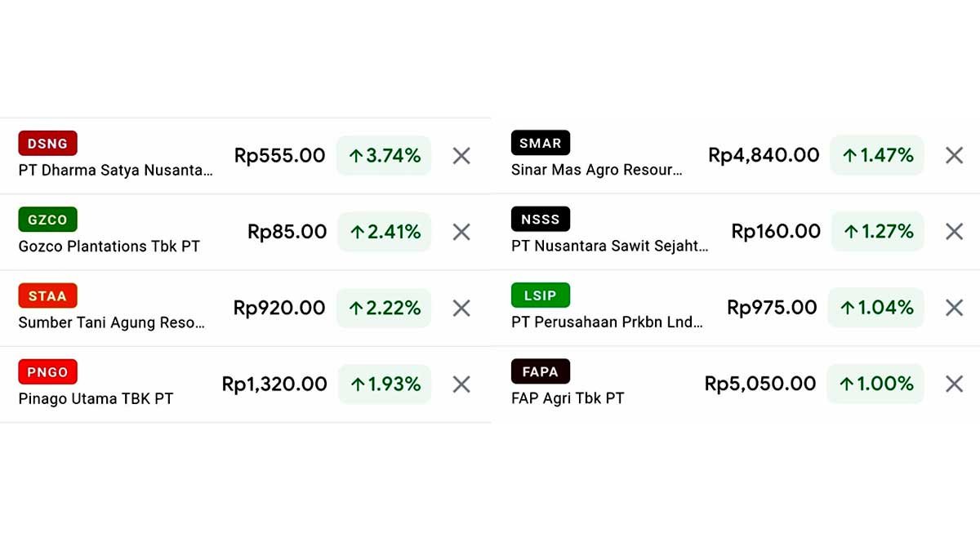The image size is (980, 551).
Task: Open Pinago Utama TBK PT details
Action: coord(96,399)
